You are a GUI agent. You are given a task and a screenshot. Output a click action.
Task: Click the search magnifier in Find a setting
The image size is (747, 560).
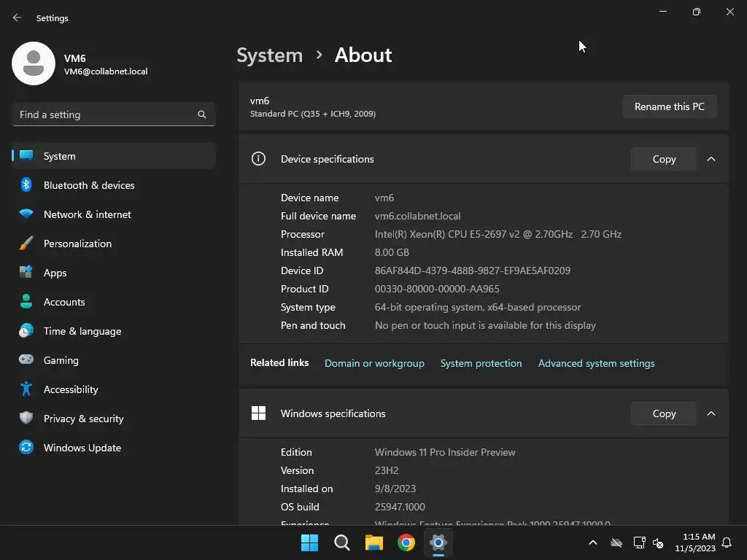pyautogui.click(x=202, y=114)
